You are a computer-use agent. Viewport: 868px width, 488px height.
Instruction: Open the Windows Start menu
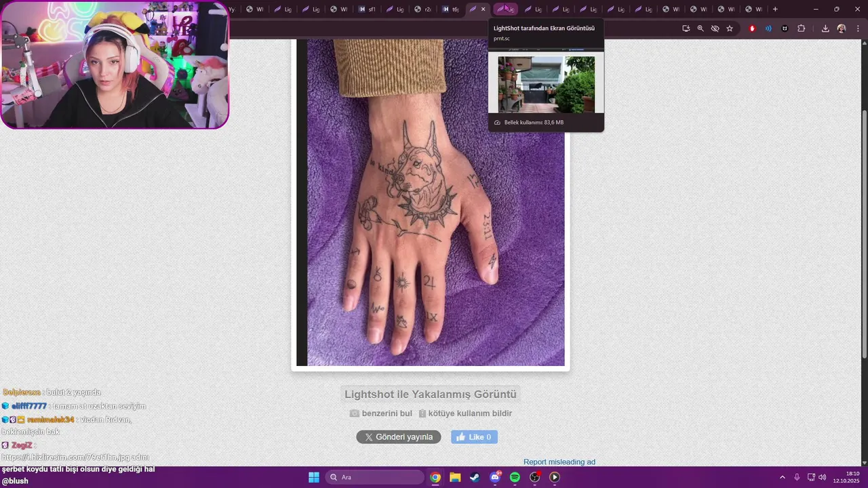pyautogui.click(x=314, y=477)
